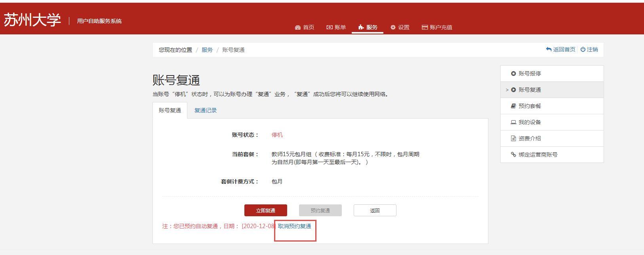Select the 账号复通 tab

(x=170, y=110)
